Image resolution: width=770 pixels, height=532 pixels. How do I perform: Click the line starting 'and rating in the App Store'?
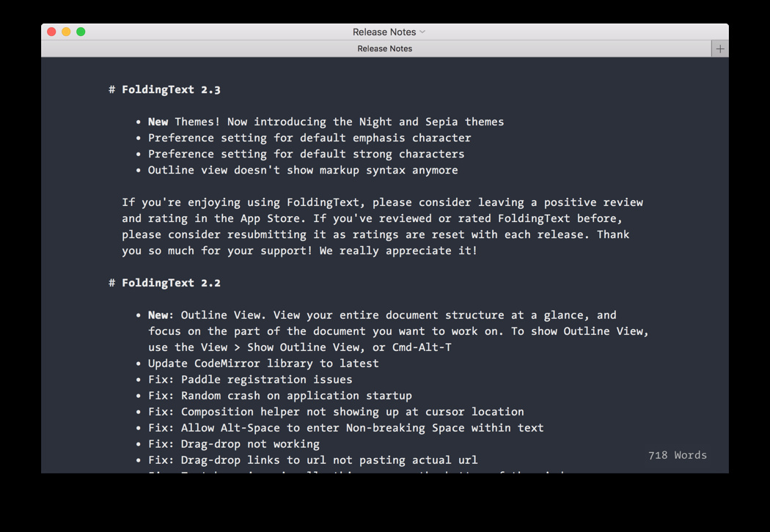373,218
